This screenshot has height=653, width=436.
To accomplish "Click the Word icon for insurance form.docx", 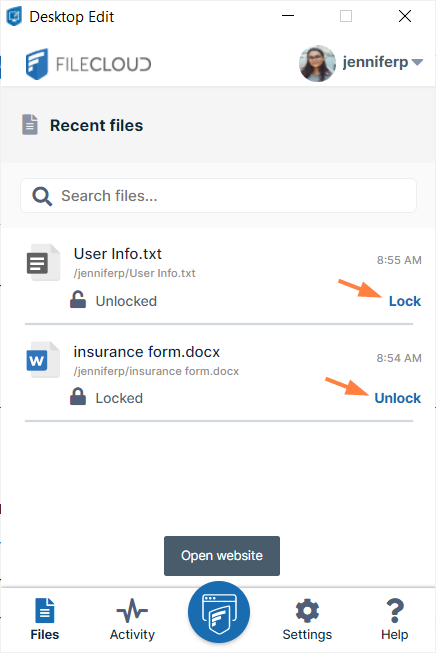I will coord(43,360).
